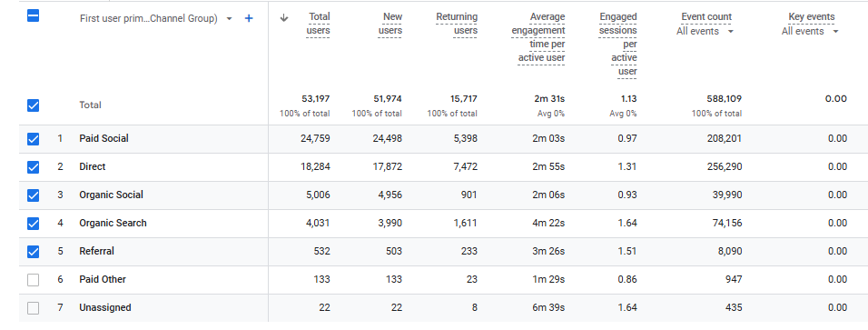Sort by the Total users column header
Screen dimensions: 868x330
pos(319,24)
